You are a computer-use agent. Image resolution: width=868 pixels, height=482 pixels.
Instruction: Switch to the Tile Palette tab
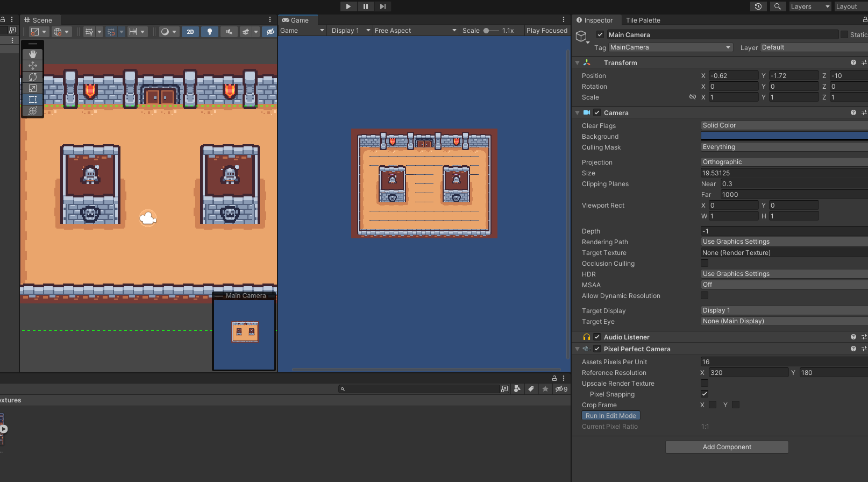(643, 20)
